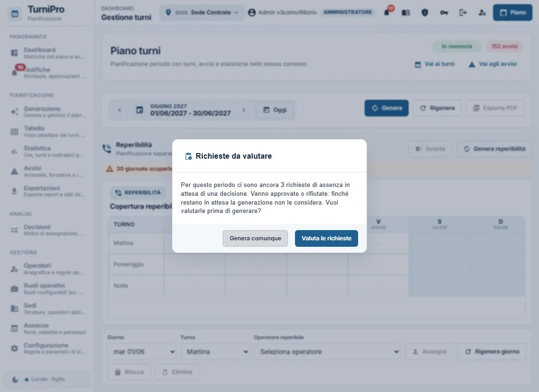Click the calendar icon beside the Giugno 2027 range
Image resolution: width=539 pixels, height=392 pixels.
coord(140,110)
